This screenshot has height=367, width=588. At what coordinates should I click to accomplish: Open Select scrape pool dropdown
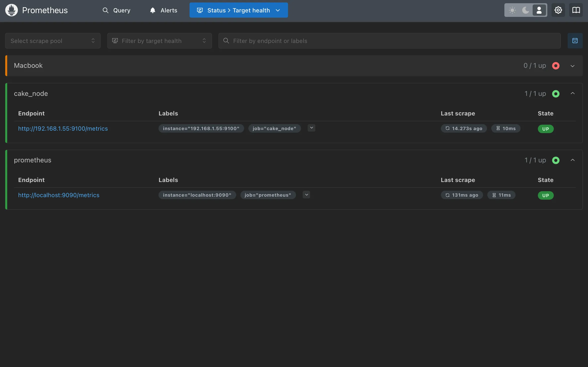coord(53,41)
